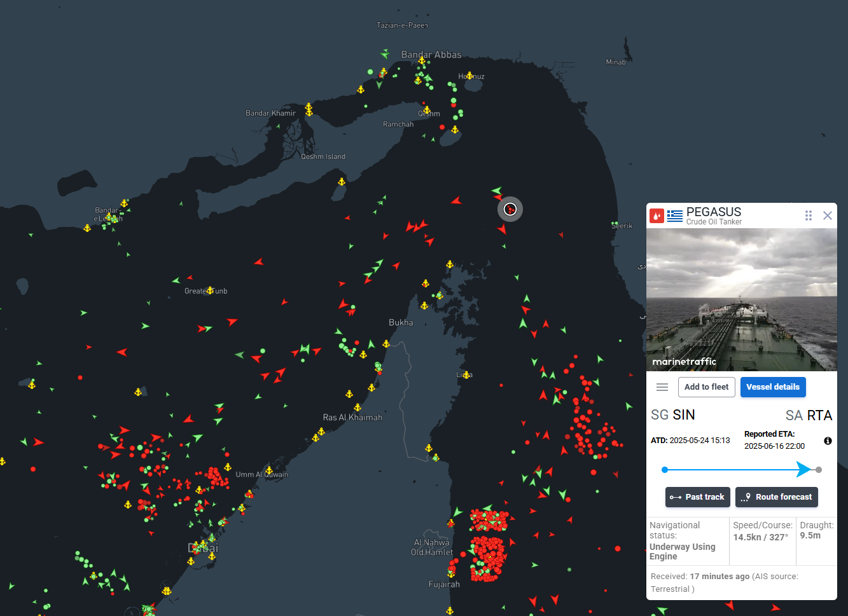Click the ATD 2025-05-24 15:13 text
This screenshot has width=848, height=616.
690,441
